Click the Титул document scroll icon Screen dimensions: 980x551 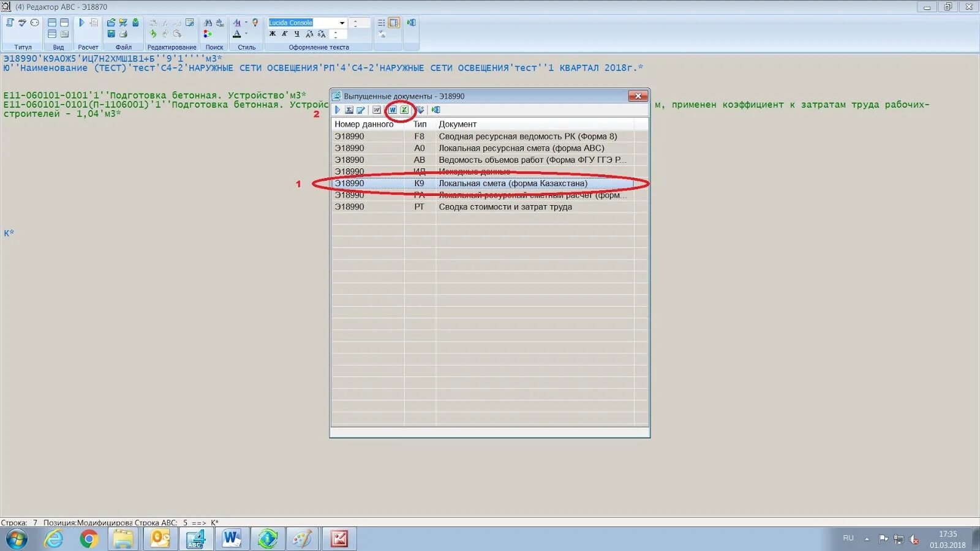(x=10, y=23)
